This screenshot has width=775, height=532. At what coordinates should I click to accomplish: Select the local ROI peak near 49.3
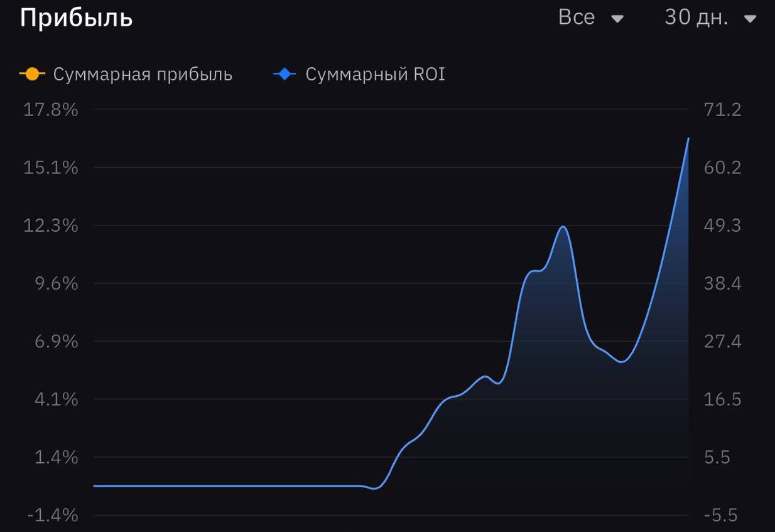(x=563, y=227)
